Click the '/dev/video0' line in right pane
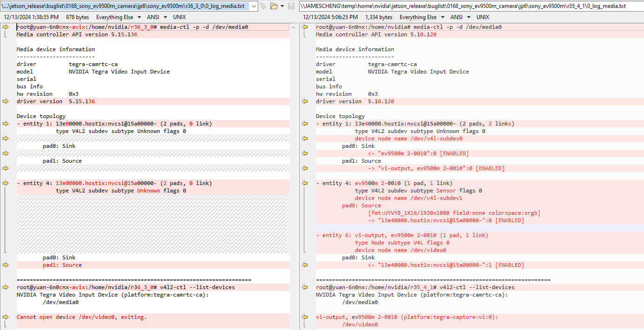Image resolution: width=644 pixels, height=330 pixels. (360, 324)
